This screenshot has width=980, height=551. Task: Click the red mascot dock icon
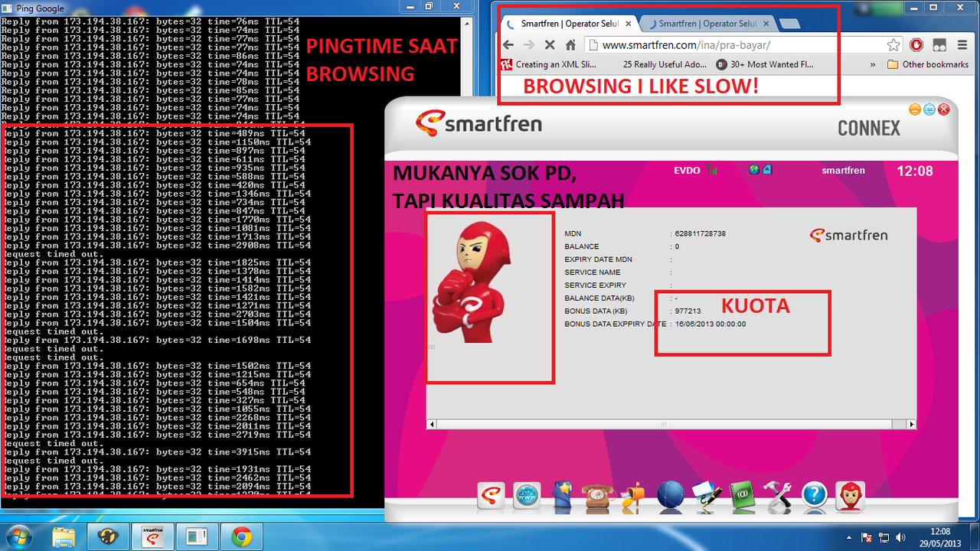pos(850,496)
